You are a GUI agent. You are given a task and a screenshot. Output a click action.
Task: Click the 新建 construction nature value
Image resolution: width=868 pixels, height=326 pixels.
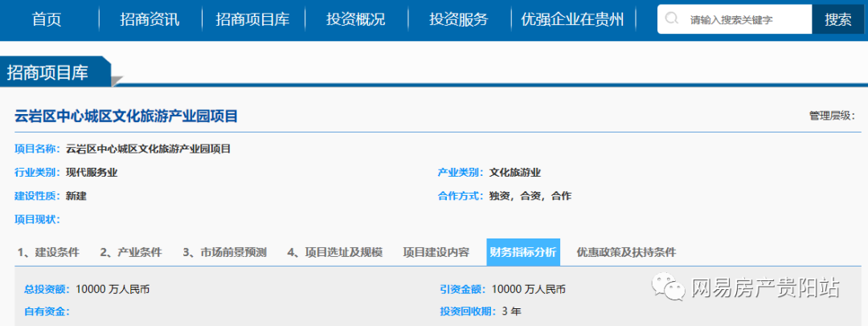pyautogui.click(x=76, y=196)
